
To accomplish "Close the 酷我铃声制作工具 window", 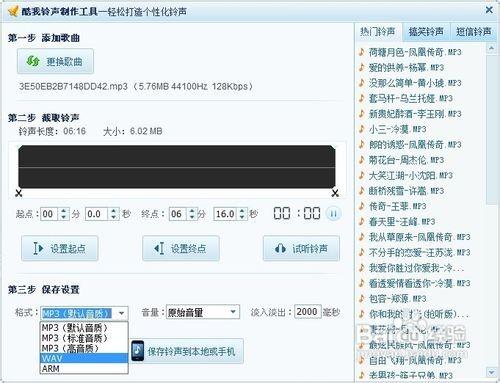I will coord(489,10).
